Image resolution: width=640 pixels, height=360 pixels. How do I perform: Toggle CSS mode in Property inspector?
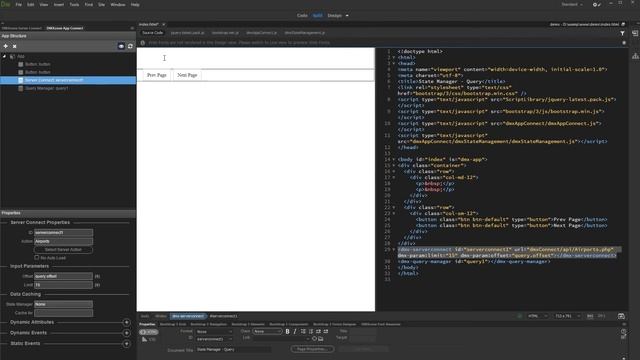[x=149, y=340]
